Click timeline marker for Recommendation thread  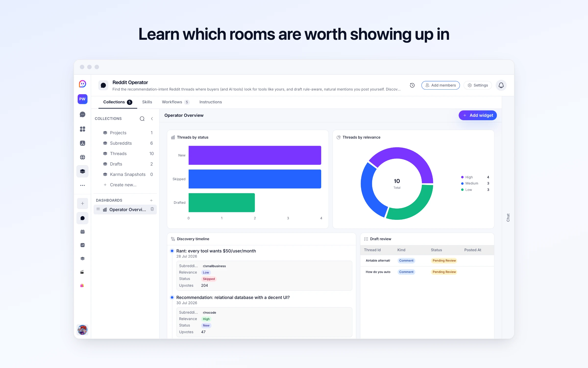(x=172, y=297)
